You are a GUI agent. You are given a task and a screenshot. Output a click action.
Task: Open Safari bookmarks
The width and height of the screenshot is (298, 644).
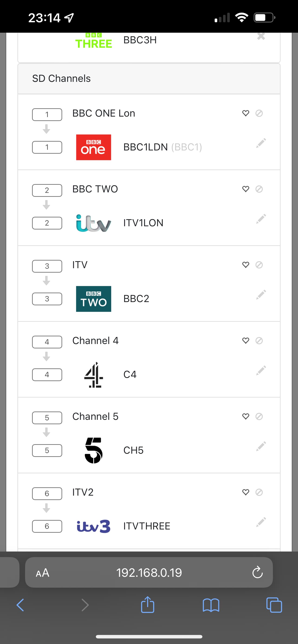point(211,605)
